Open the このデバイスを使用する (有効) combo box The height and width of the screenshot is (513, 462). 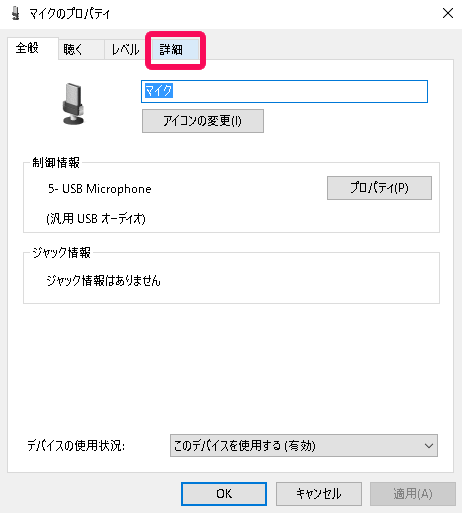[304, 446]
